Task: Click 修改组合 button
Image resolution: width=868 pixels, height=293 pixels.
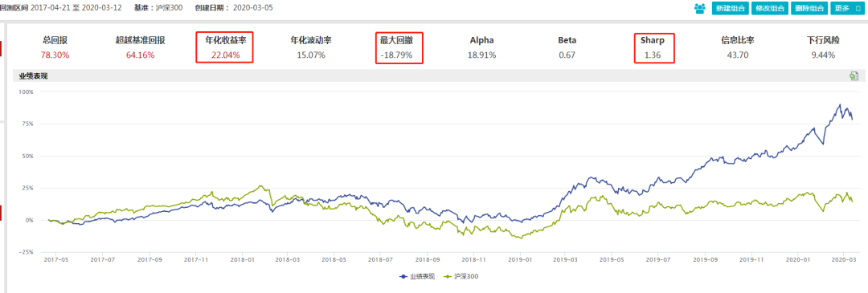Action: coord(770,8)
